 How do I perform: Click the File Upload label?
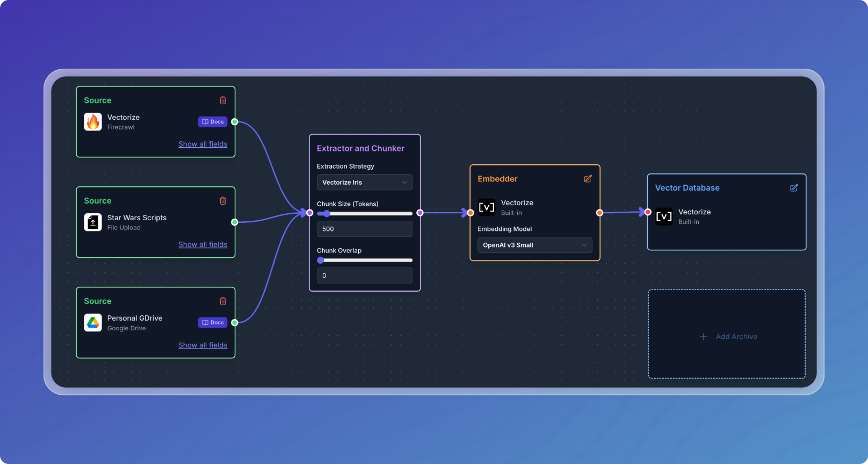124,228
